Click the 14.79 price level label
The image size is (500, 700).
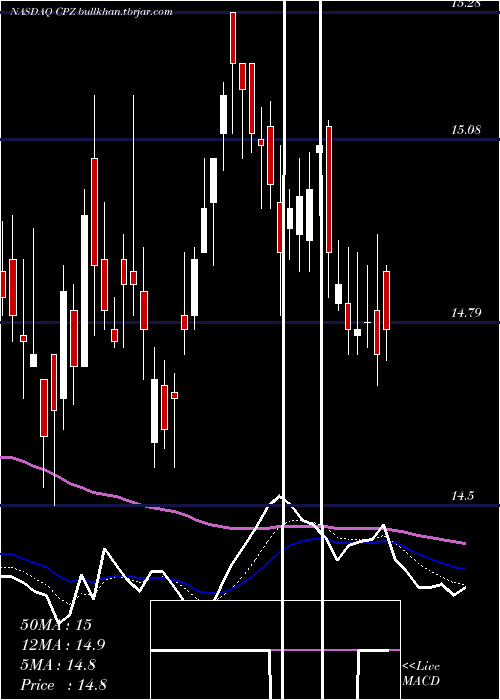point(466,313)
